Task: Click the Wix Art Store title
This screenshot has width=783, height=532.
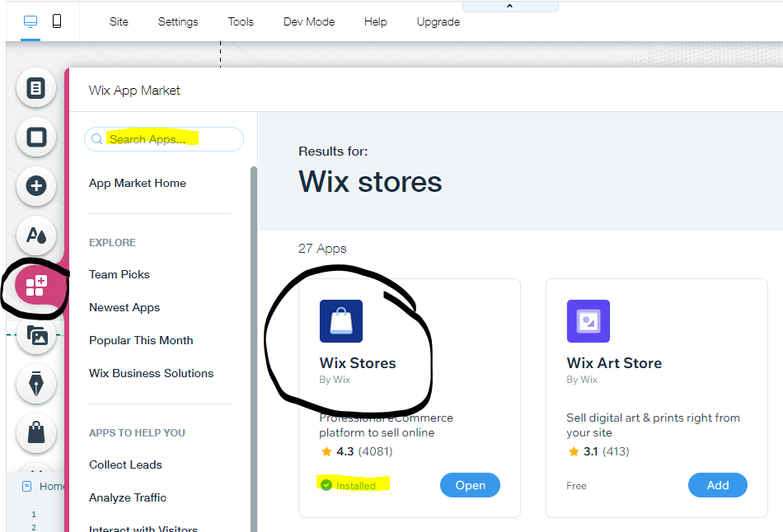Action: point(614,363)
